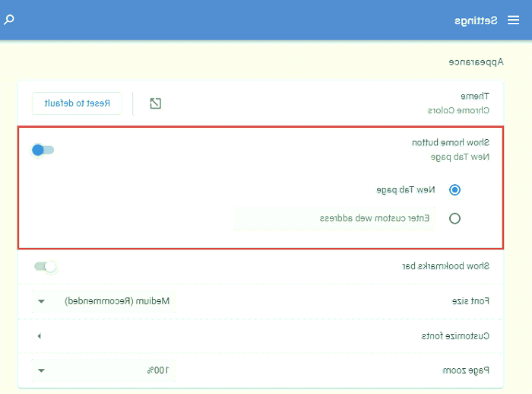Click the Settings title in header
This screenshot has width=532, height=394.
[477, 20]
